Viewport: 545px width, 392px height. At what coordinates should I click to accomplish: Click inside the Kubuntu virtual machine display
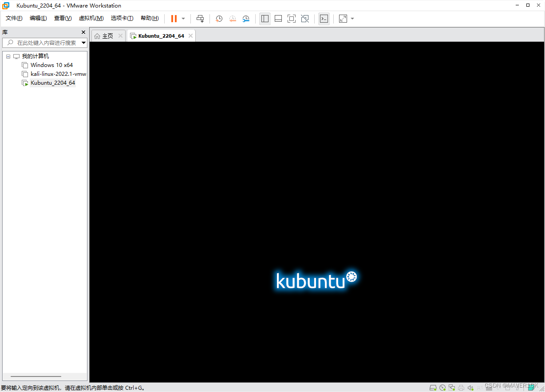point(317,212)
